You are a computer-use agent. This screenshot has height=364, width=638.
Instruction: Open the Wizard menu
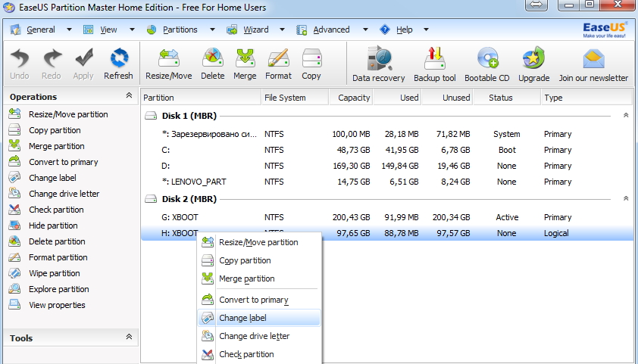(x=256, y=30)
